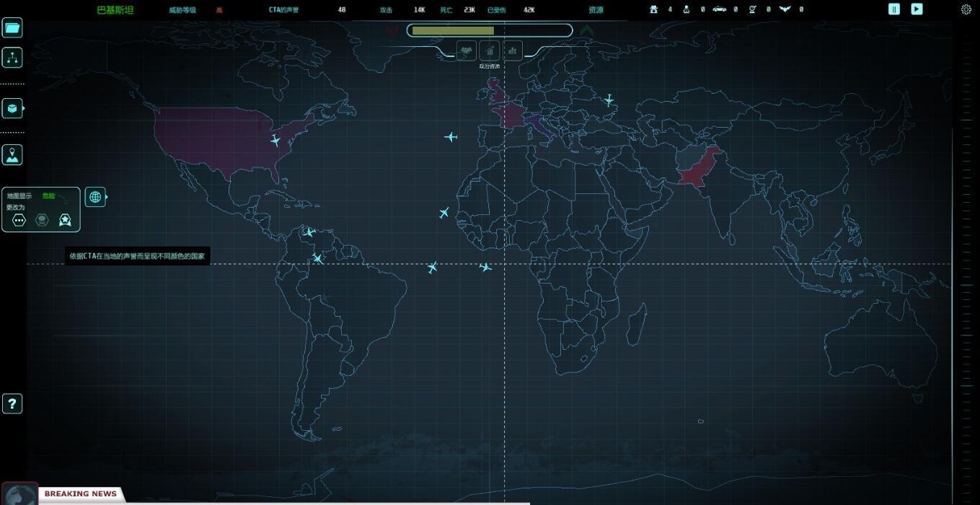Switch map display to skull hexagon mode

(x=42, y=220)
